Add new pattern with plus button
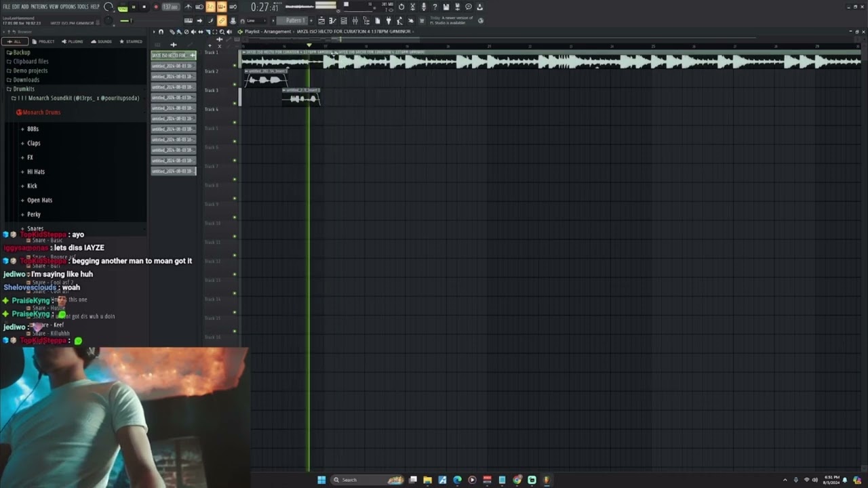 click(311, 21)
